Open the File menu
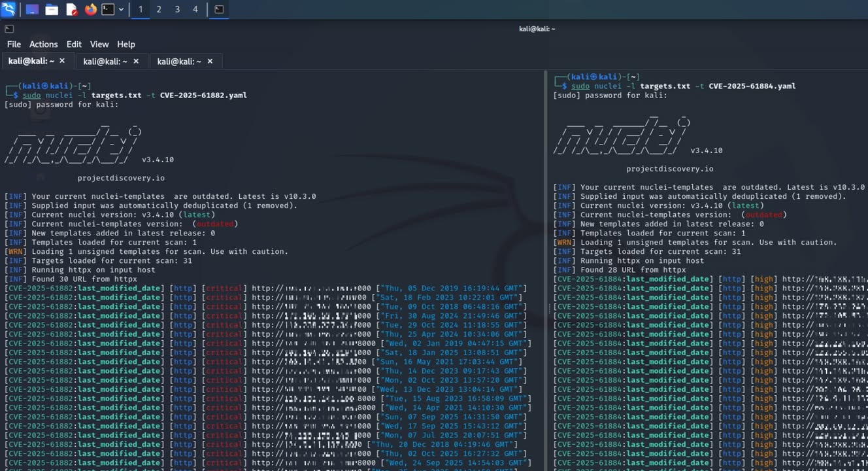The image size is (868, 471). pyautogui.click(x=14, y=44)
